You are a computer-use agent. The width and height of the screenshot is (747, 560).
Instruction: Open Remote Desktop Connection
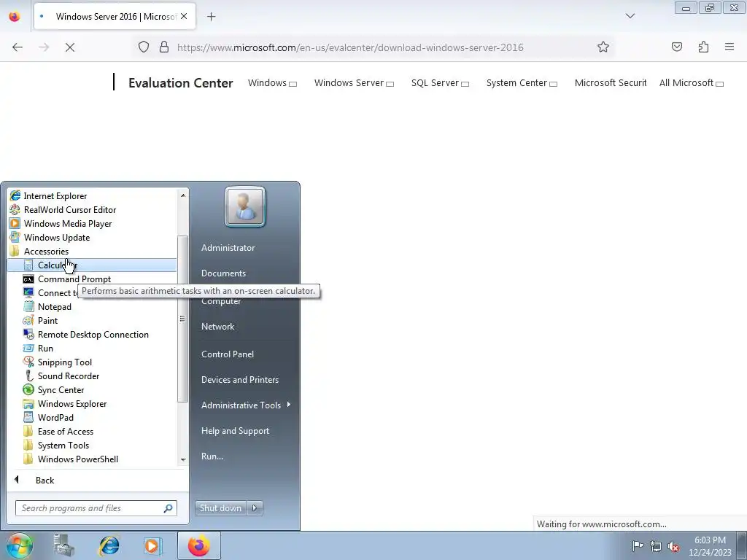(93, 335)
